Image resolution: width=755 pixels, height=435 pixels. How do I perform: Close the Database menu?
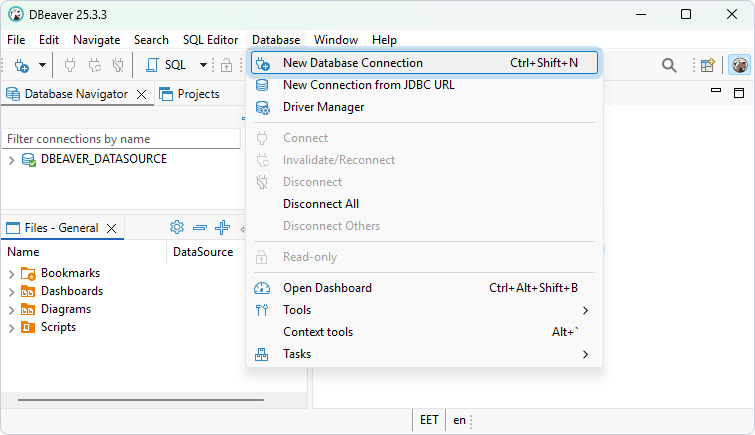pos(276,40)
